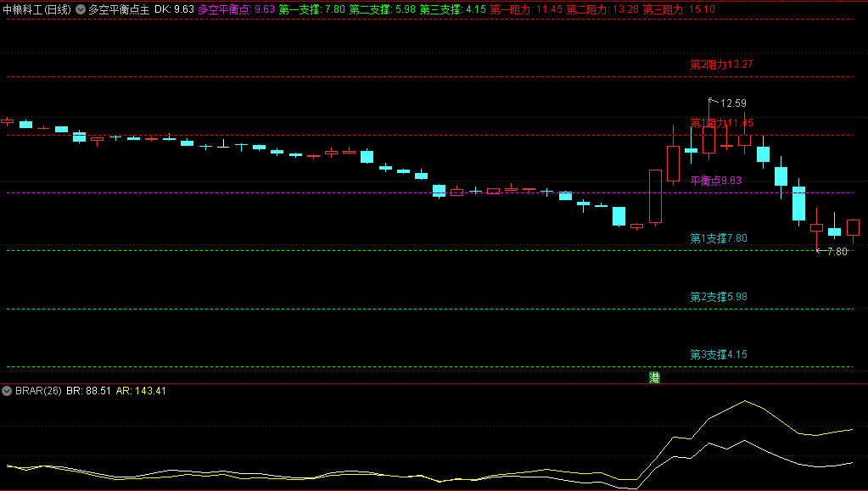Screen dimensions: 868x491
Task: Click the header 多空平衡点: 9.63 value
Action: point(237,9)
